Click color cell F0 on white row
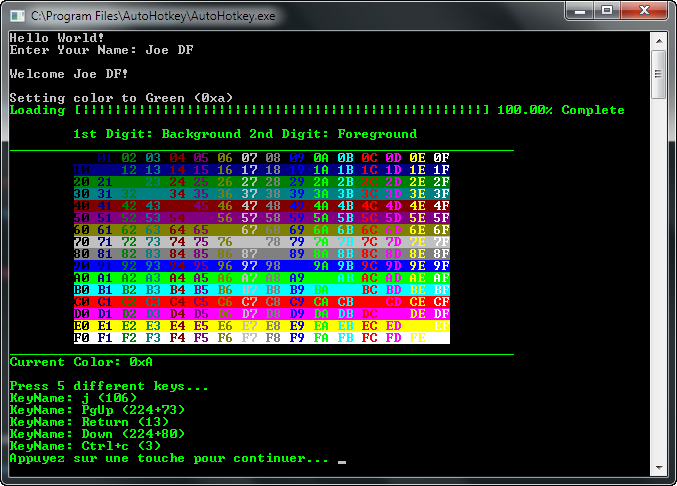Viewport: 677px width, 486px height. pos(81,338)
